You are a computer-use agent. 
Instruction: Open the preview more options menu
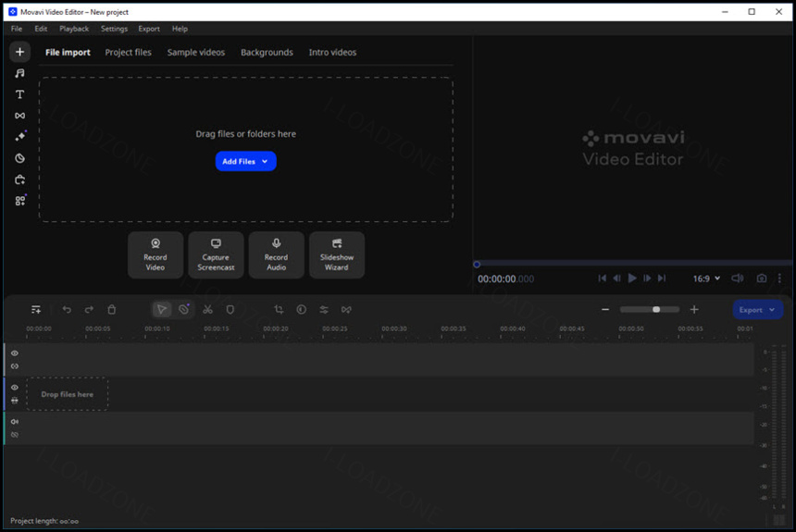coord(779,278)
